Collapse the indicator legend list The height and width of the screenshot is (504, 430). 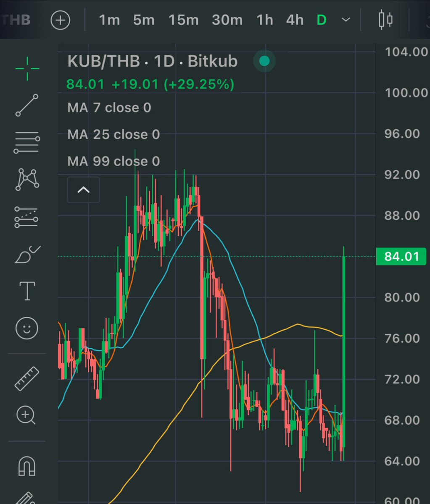84,190
